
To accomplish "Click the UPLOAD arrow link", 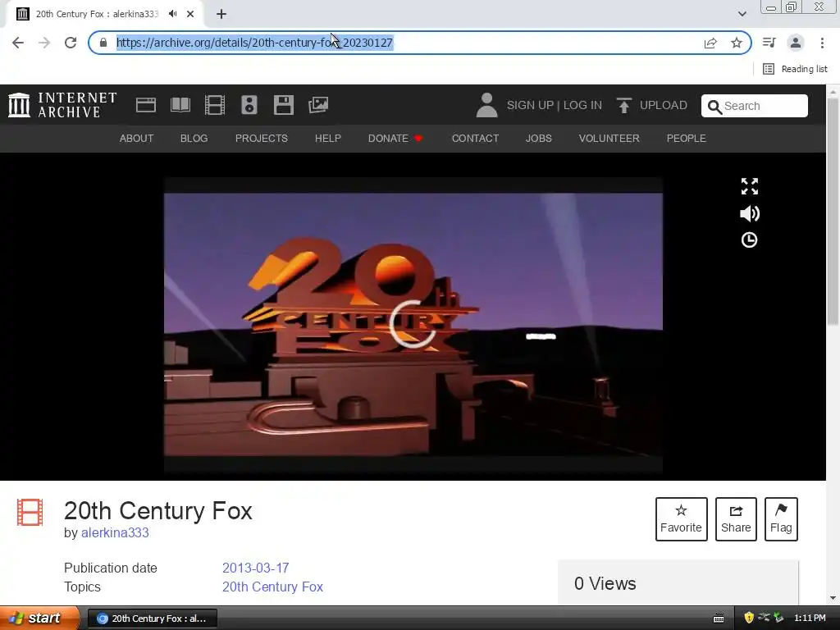I will [651, 105].
